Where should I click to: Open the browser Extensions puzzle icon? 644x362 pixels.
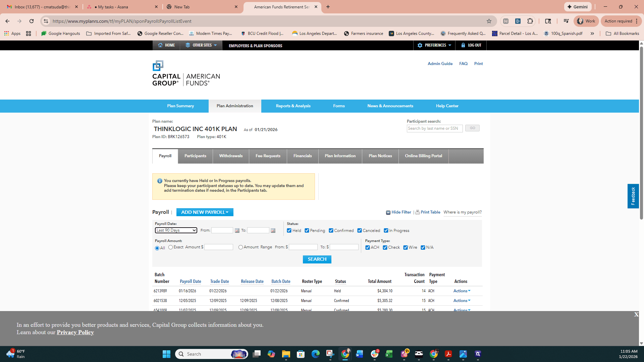pyautogui.click(x=530, y=21)
